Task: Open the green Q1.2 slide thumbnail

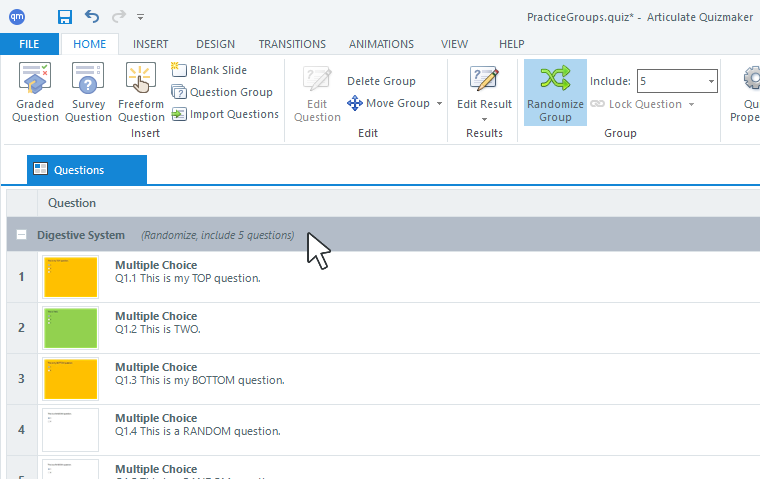Action: click(x=70, y=328)
